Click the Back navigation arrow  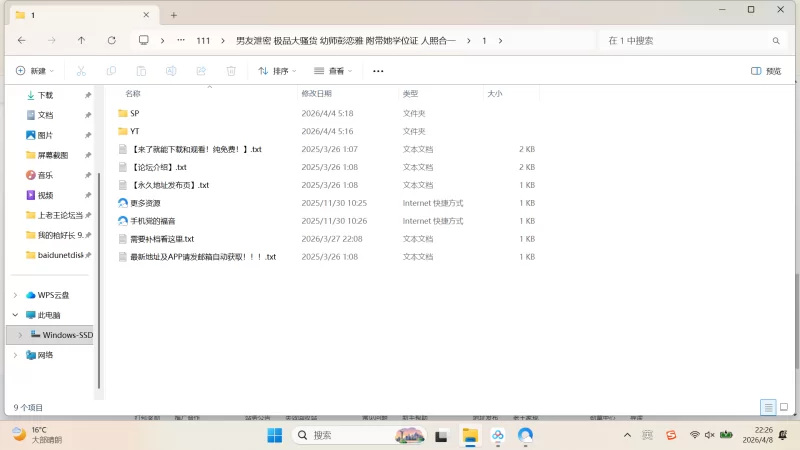click(21, 40)
